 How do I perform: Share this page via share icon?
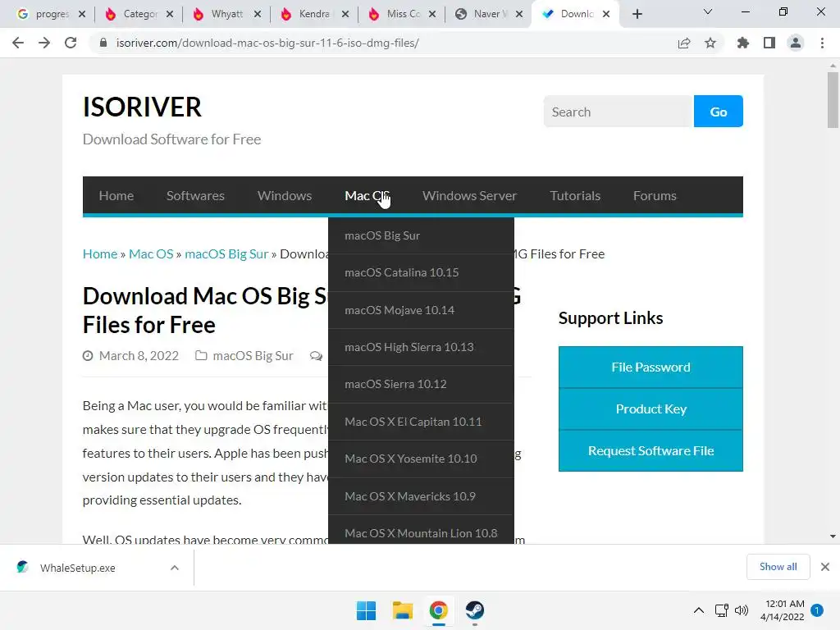click(x=684, y=43)
